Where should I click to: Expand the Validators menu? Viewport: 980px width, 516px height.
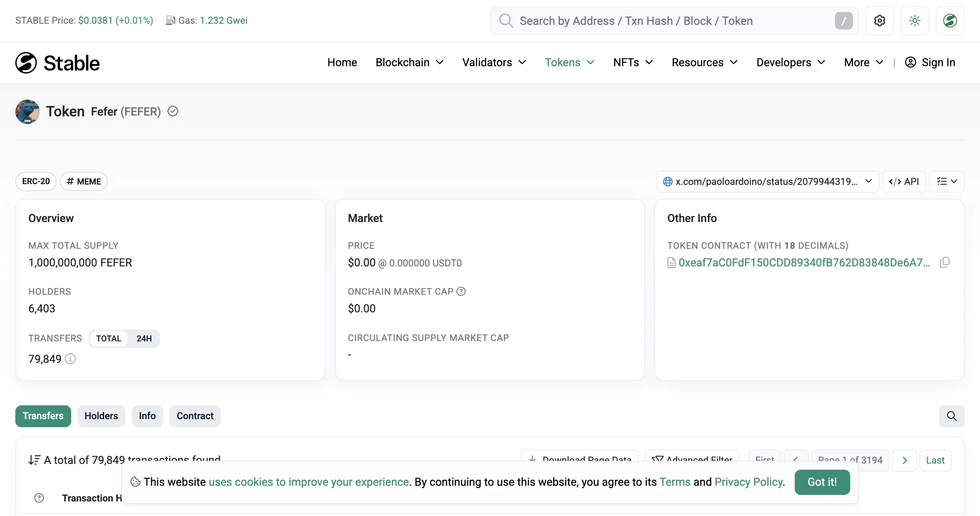pos(494,62)
